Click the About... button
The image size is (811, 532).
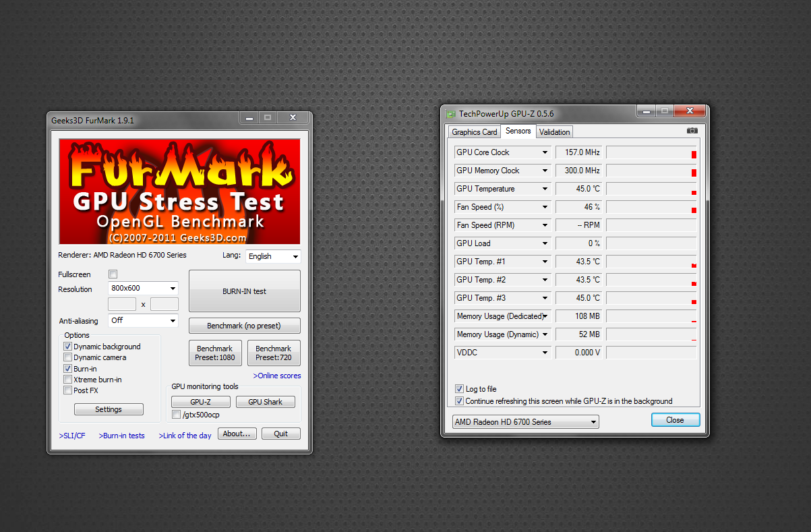click(237, 434)
